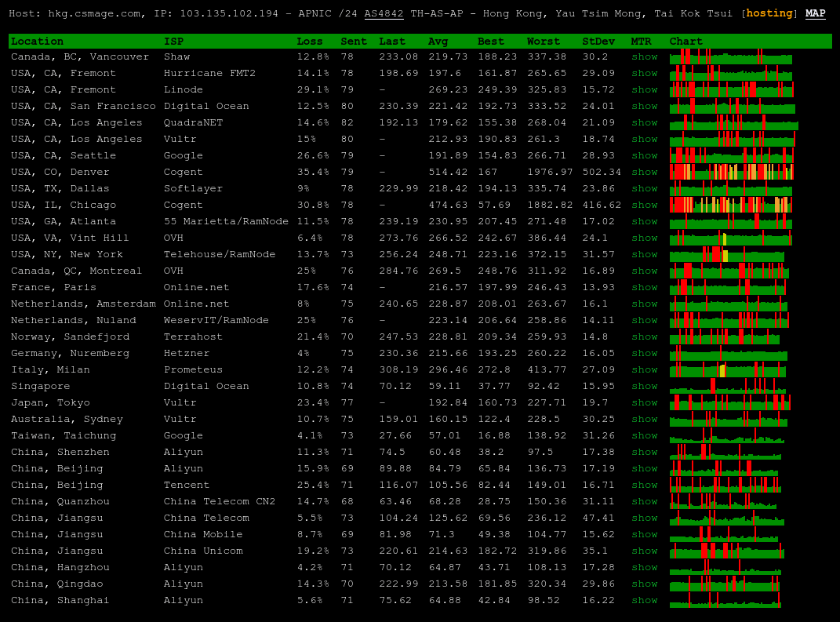Click the latency chart for Chicago Cogent
Viewport: 840px width, 622px height.
coord(731,205)
